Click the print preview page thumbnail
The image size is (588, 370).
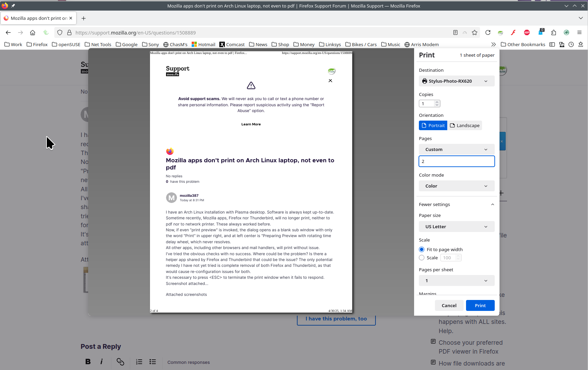tap(251, 182)
